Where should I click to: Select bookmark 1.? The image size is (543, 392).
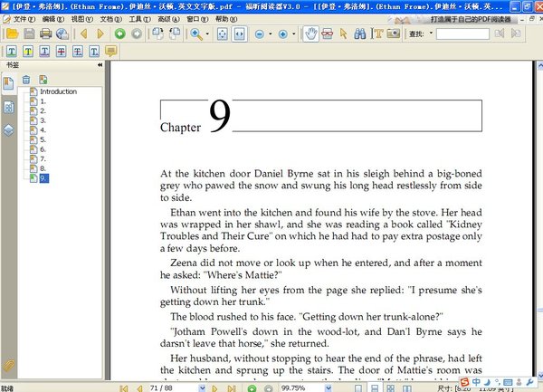pos(43,101)
